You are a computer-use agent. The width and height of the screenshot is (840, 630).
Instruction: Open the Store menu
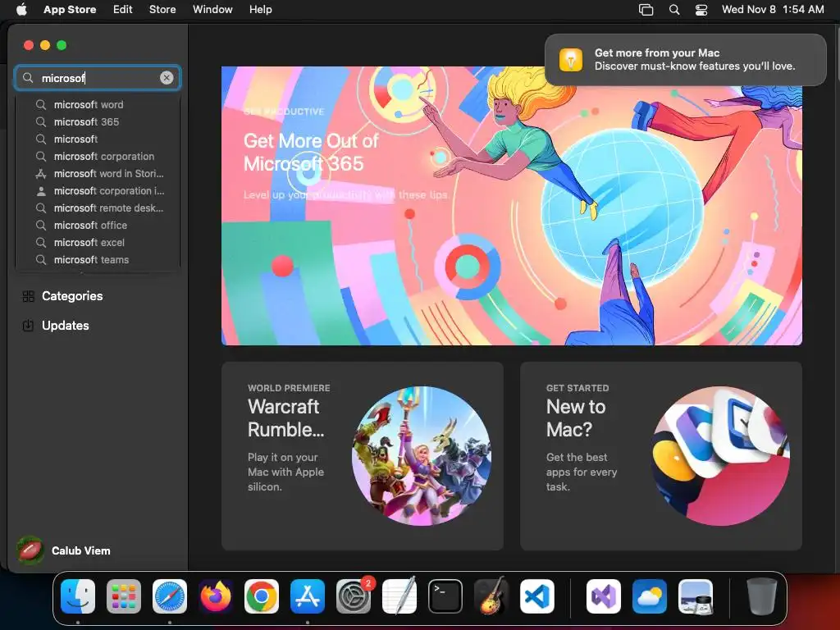[162, 9]
